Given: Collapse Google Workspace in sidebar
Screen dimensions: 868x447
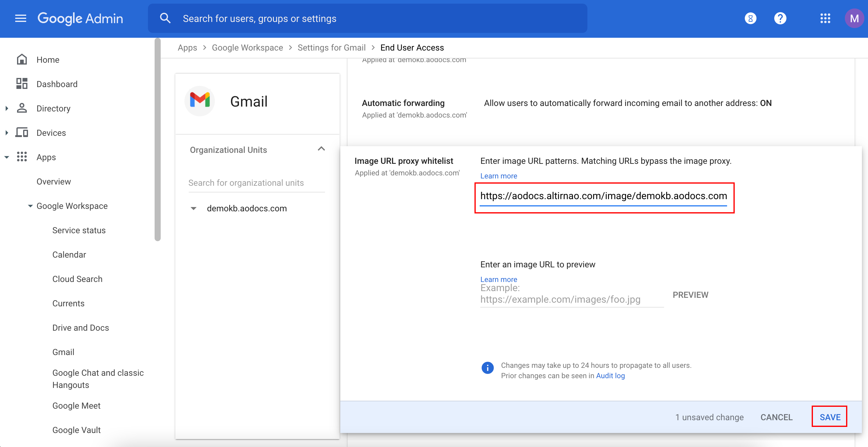Looking at the screenshot, I should click(x=30, y=206).
